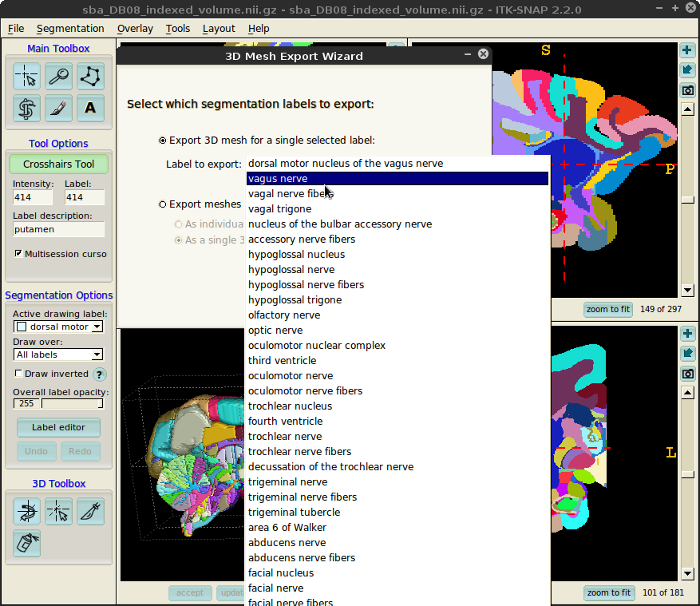700x606 pixels.
Task: Enable the Draw inverted checkbox
Action: click(x=19, y=374)
